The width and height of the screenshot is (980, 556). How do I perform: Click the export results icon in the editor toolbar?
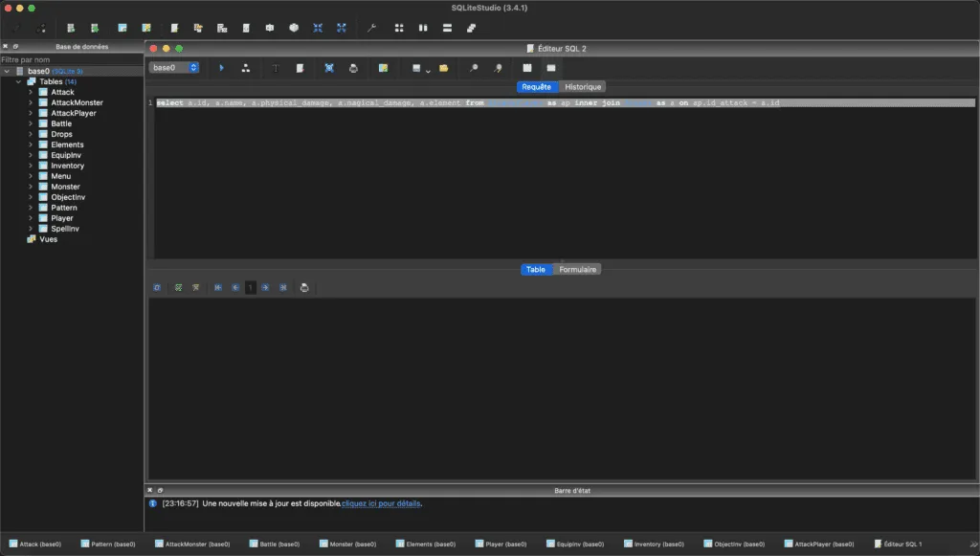[x=329, y=68]
